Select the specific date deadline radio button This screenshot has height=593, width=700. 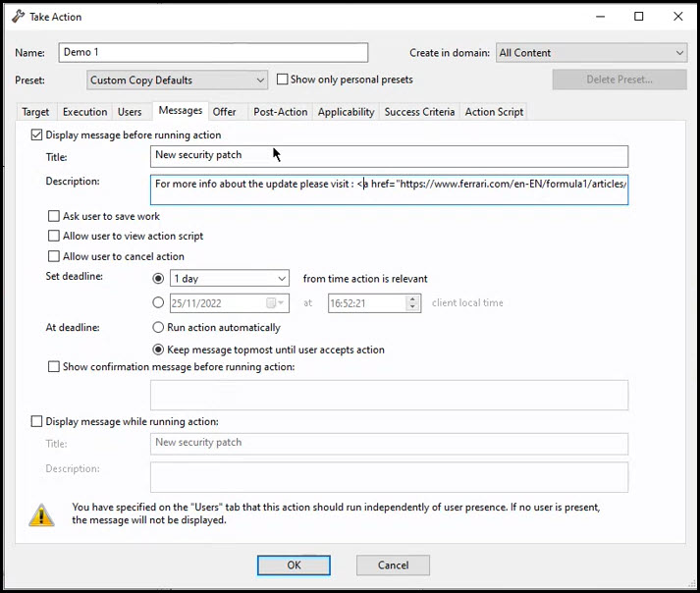coord(158,303)
